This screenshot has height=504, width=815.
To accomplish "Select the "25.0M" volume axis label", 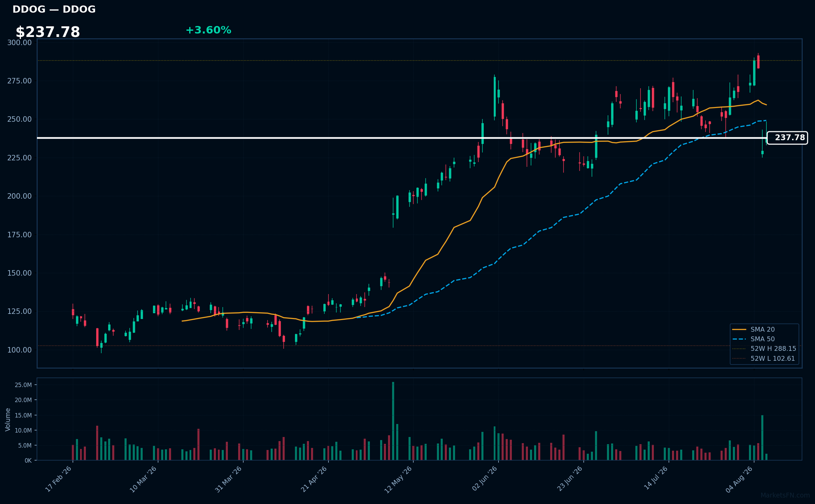I will coord(23,385).
